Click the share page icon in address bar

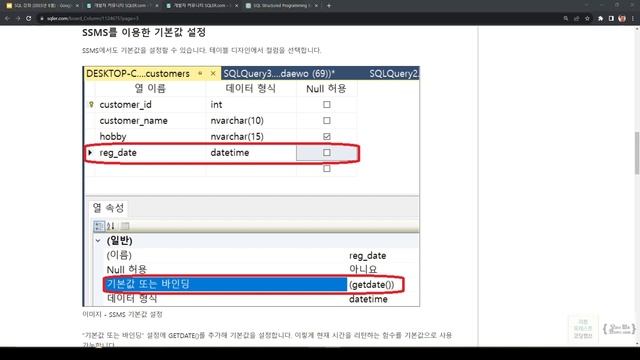(x=576, y=18)
